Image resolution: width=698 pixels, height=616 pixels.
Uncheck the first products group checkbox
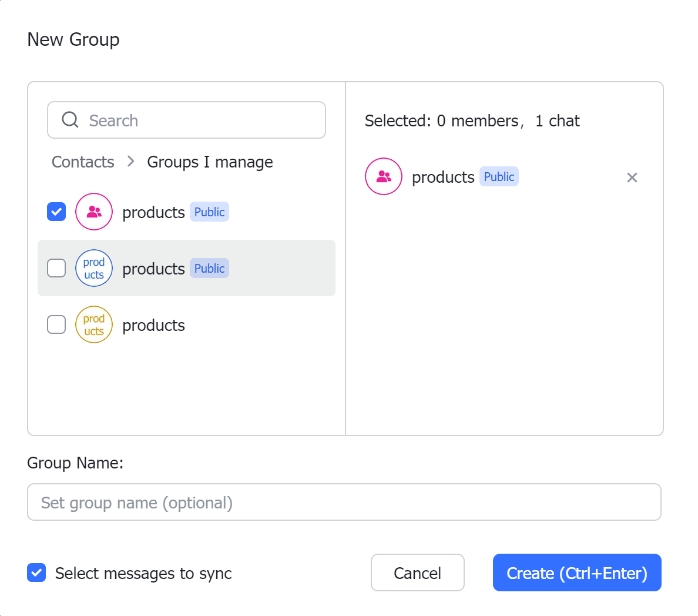tap(56, 212)
